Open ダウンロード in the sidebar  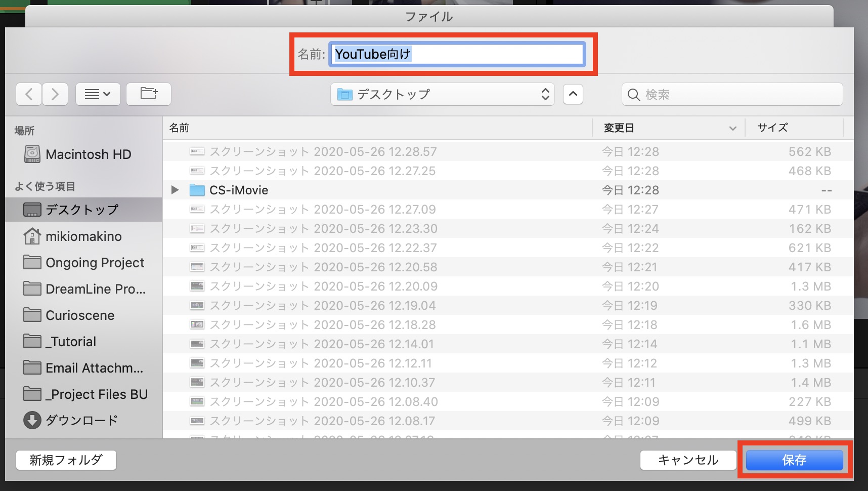click(x=83, y=420)
